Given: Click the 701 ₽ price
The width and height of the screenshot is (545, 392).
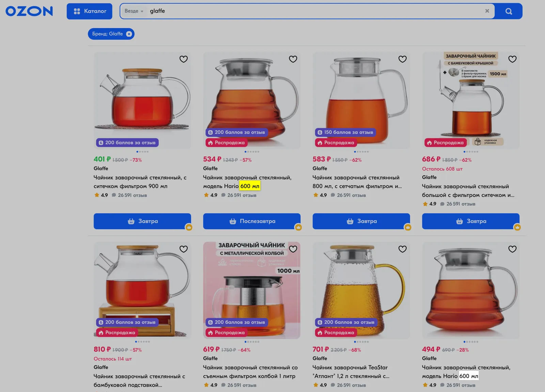Looking at the screenshot, I should [321, 349].
